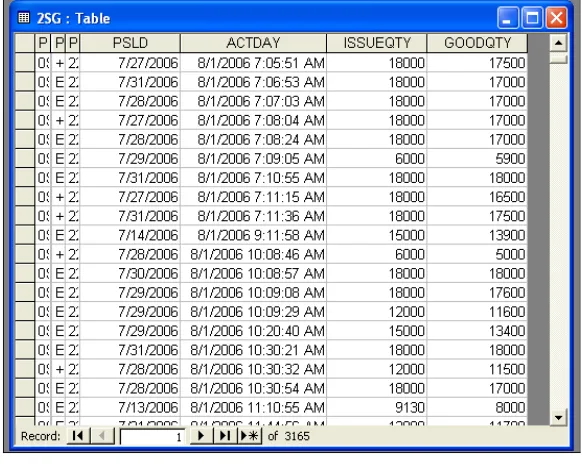Select row with ACTDAY 8/1/2006 7:05:51 AM
Image resolution: width=582 pixels, height=464 pixels.
coord(24,63)
